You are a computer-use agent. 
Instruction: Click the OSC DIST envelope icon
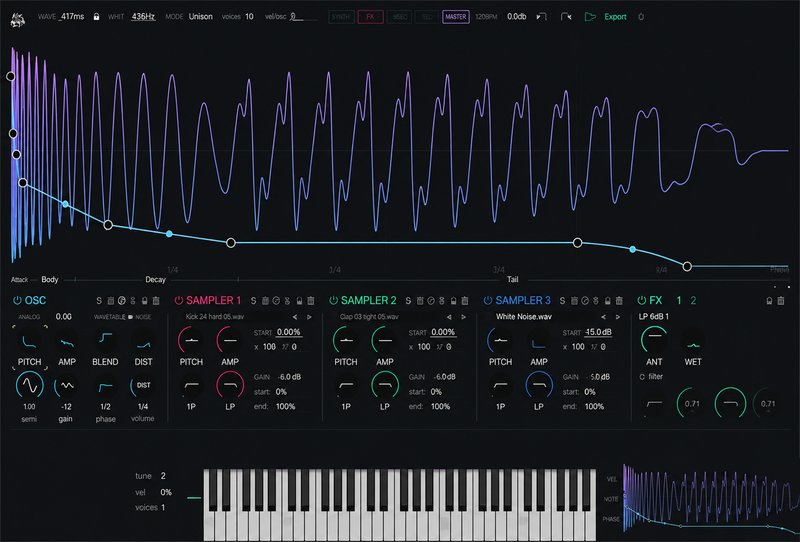click(x=143, y=344)
